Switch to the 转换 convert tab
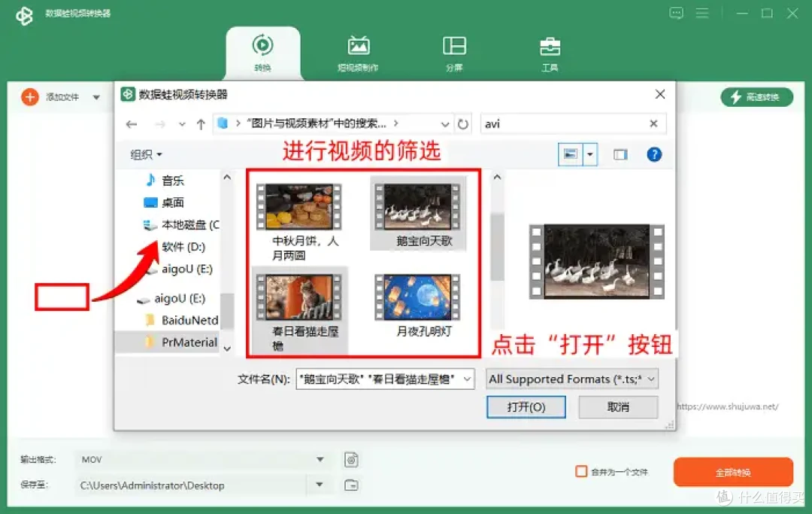This screenshot has width=812, height=514. click(262, 53)
